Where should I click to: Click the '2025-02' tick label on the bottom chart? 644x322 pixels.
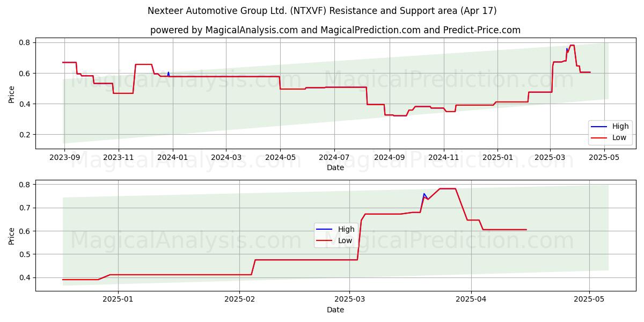239,300
